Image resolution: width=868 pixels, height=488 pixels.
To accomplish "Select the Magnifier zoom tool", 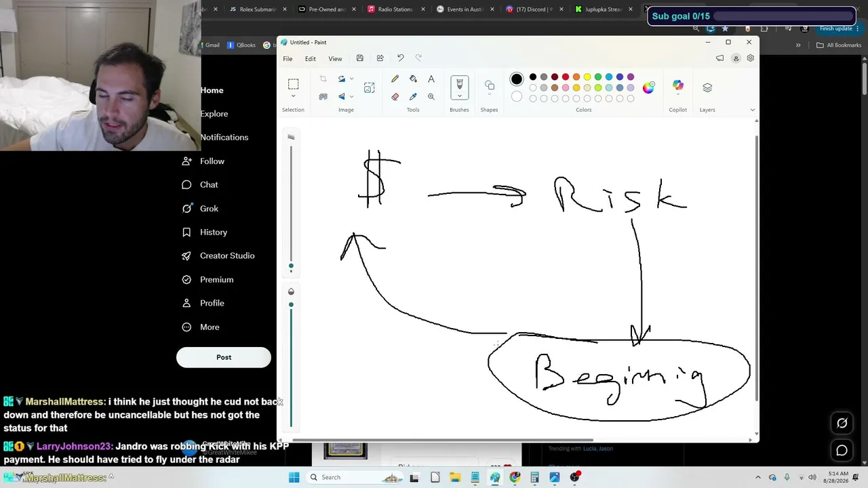I will 431,97.
